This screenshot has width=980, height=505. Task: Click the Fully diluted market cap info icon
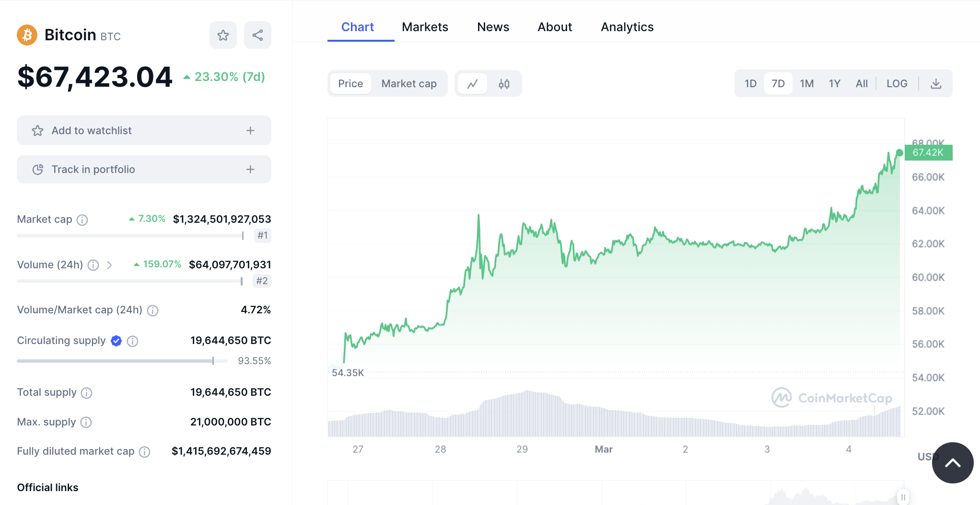(144, 452)
